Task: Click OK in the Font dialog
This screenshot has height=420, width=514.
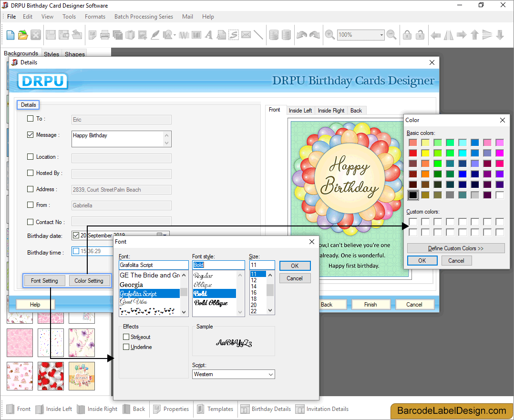Action: coord(295,266)
